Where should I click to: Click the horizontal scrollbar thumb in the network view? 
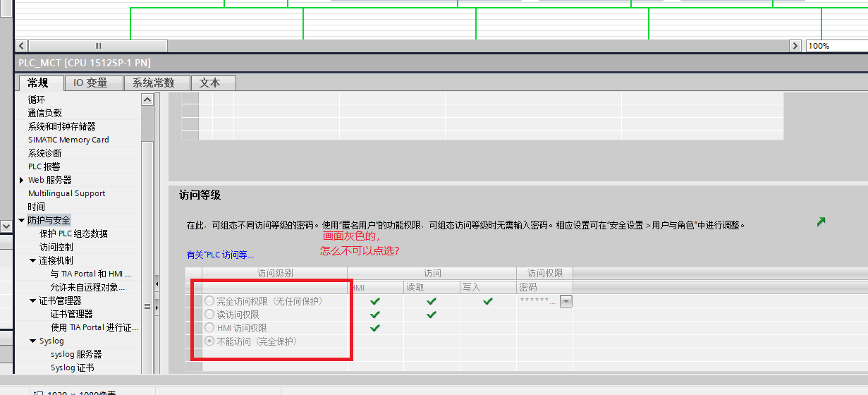pos(97,46)
